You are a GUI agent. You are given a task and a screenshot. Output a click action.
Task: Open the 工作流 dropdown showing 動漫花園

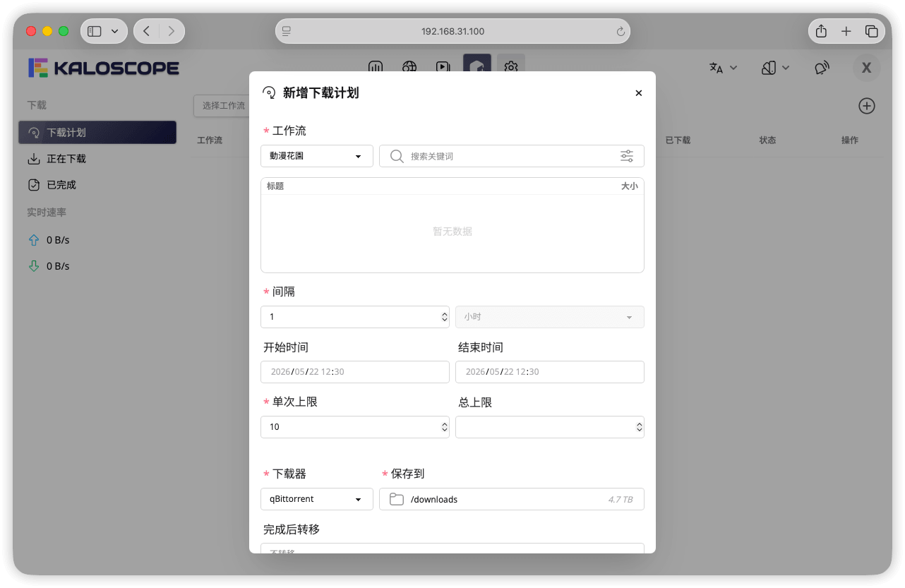coord(317,156)
